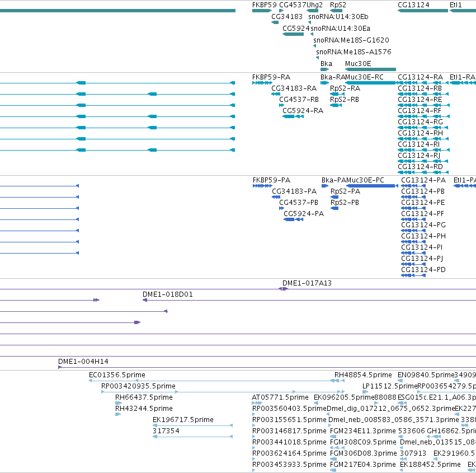Click EST RH48854.5prime label
Viewport: 476px width, 473px height.
363,374
